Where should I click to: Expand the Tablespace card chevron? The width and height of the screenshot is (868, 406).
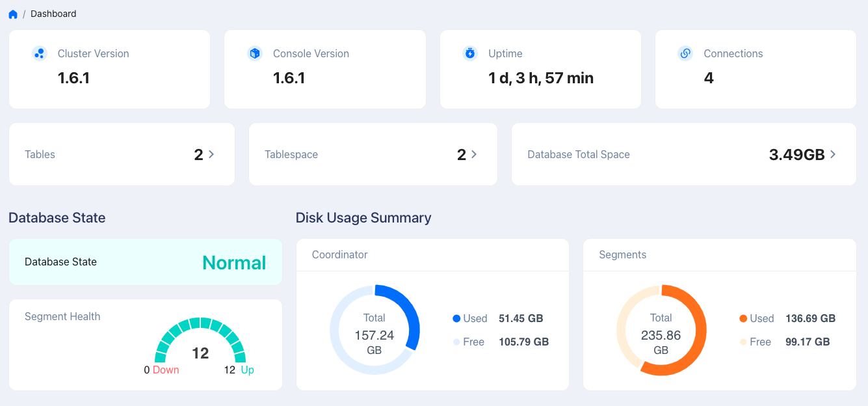click(x=474, y=154)
